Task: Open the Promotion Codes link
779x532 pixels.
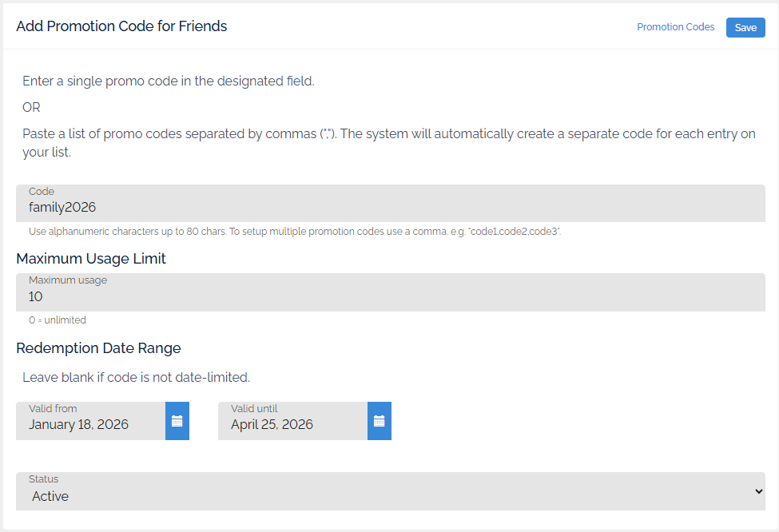Action: [675, 27]
